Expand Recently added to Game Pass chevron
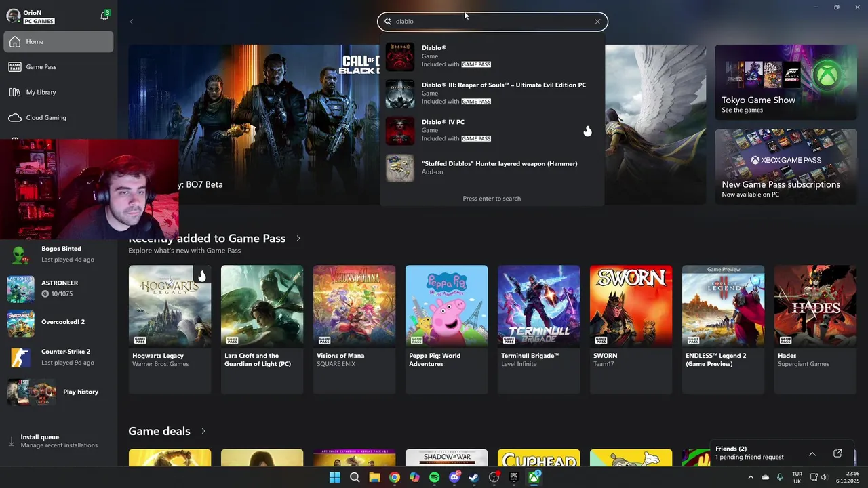This screenshot has height=488, width=868. click(x=298, y=239)
